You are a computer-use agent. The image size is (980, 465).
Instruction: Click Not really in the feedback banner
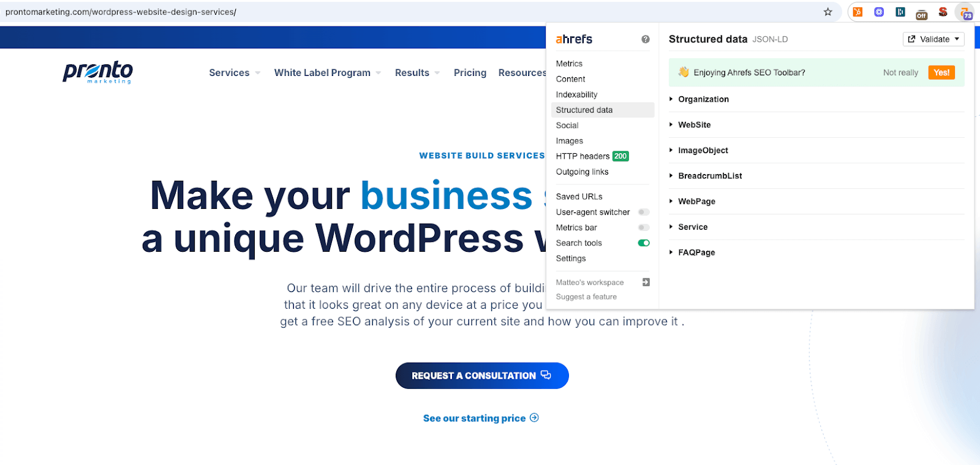pos(900,72)
